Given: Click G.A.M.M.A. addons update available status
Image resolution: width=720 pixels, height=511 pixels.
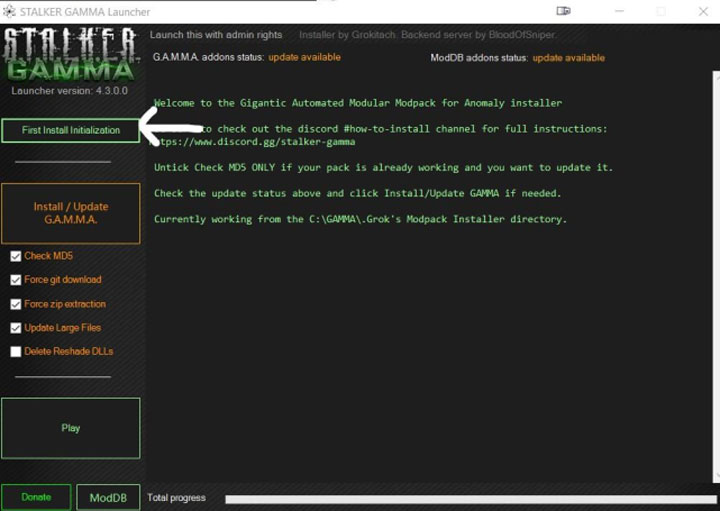Looking at the screenshot, I should point(304,58).
